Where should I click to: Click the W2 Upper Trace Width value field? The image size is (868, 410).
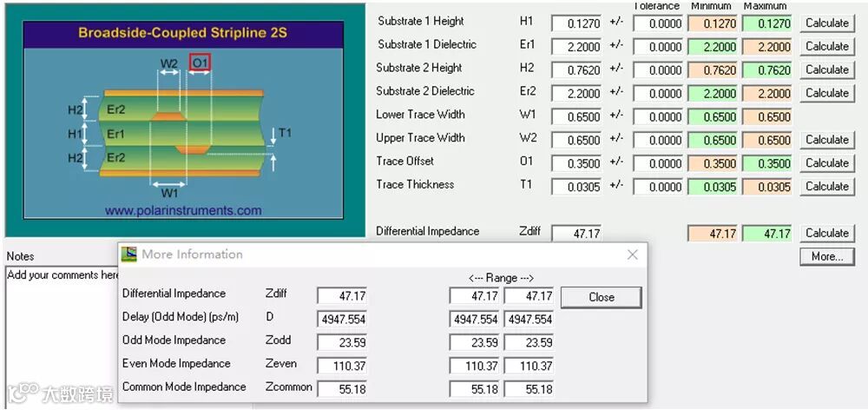(x=576, y=140)
